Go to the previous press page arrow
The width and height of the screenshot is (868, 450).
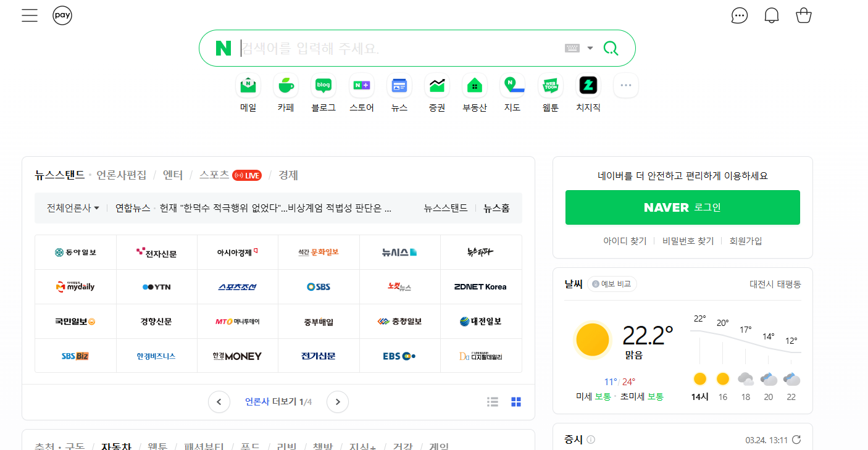pos(219,402)
